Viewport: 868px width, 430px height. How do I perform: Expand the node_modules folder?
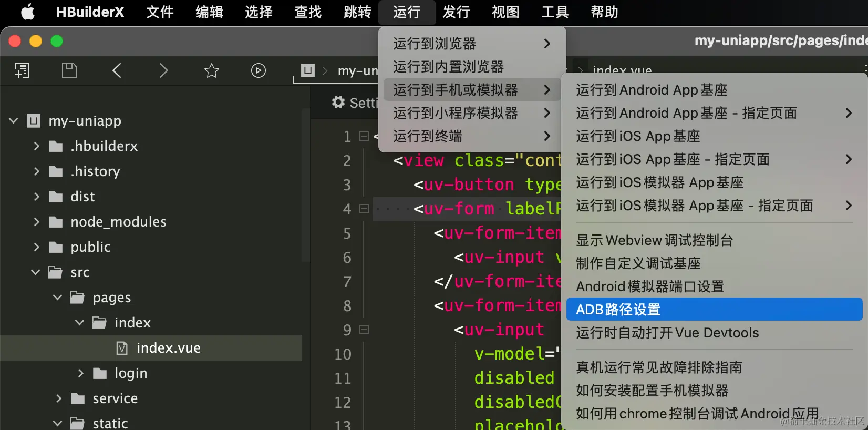coord(36,222)
